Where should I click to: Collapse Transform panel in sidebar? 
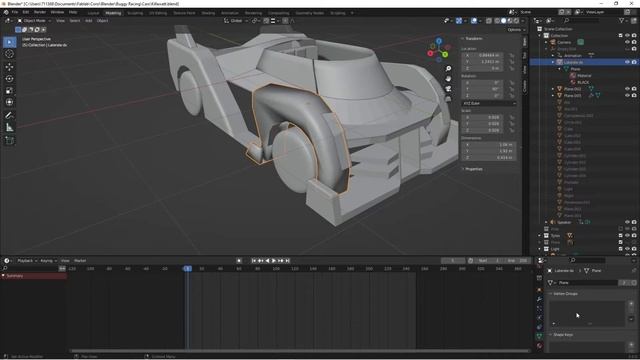point(473,38)
